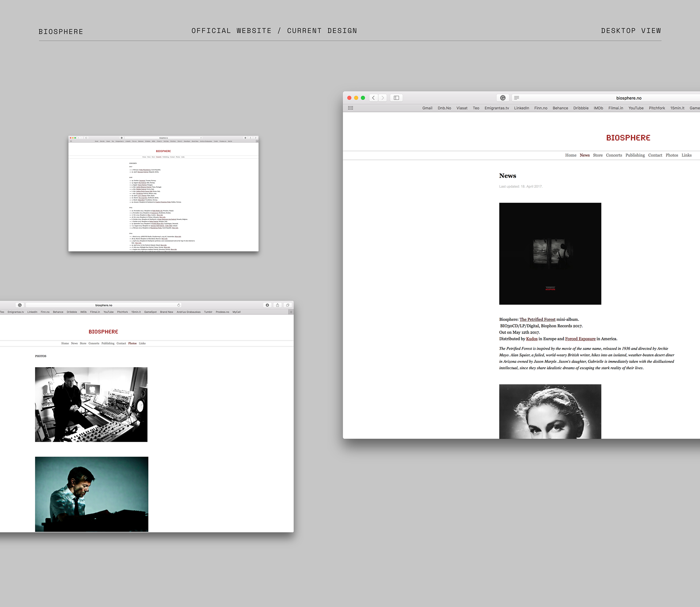Reload the page in the Photos window

coord(179,305)
